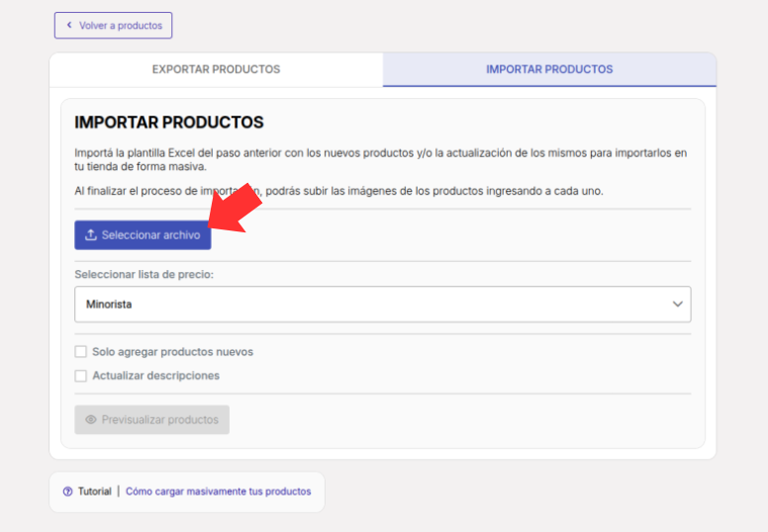
Task: Click the Volver a productos button
Action: [113, 26]
